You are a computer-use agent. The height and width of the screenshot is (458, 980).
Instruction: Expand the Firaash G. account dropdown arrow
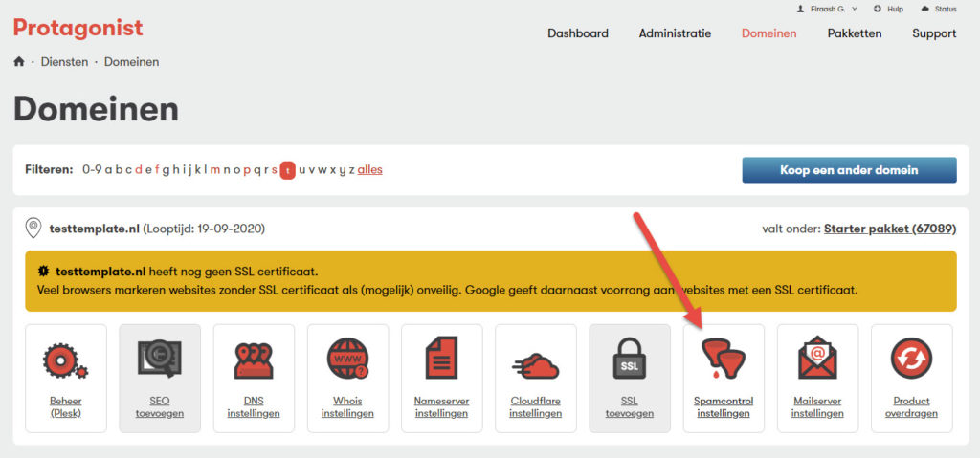point(855,9)
